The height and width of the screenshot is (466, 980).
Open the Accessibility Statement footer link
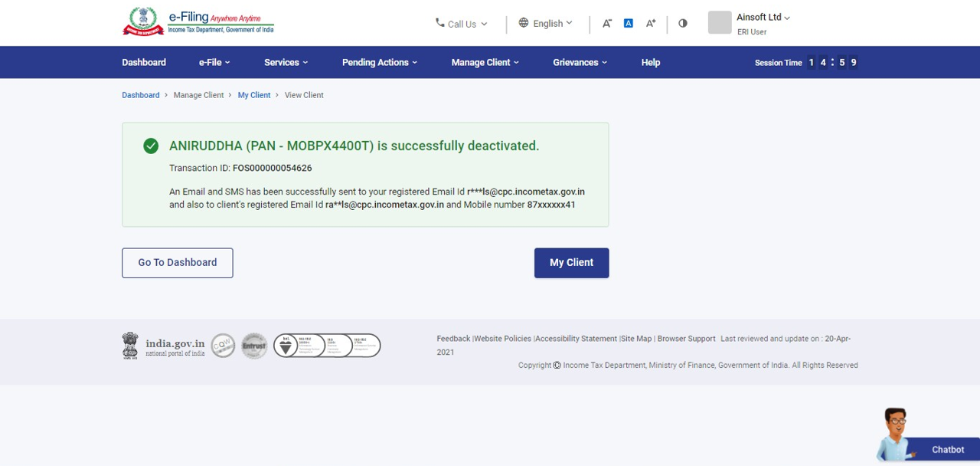pos(576,339)
